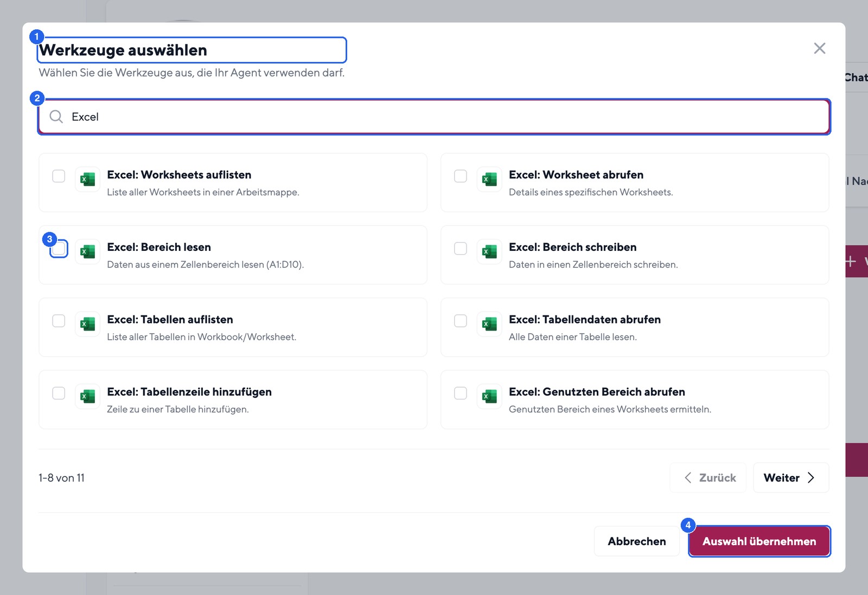
Task: Click the Excel icon for Tabellen auflisten
Action: pos(87,324)
